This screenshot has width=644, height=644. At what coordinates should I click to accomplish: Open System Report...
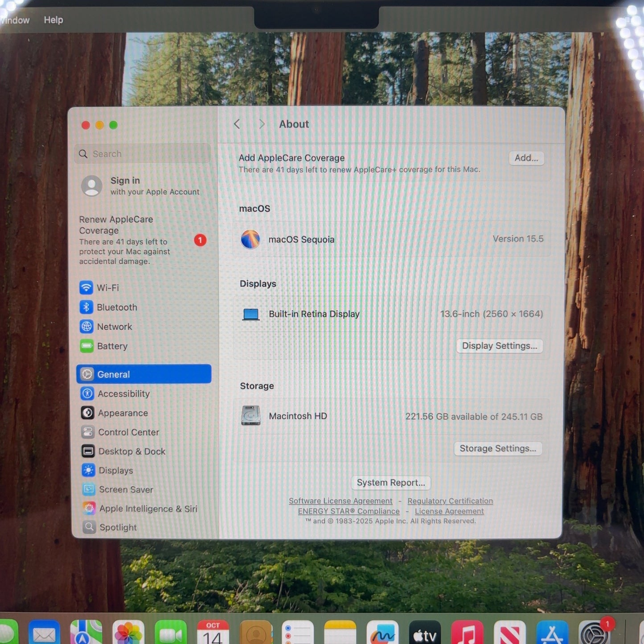click(390, 483)
